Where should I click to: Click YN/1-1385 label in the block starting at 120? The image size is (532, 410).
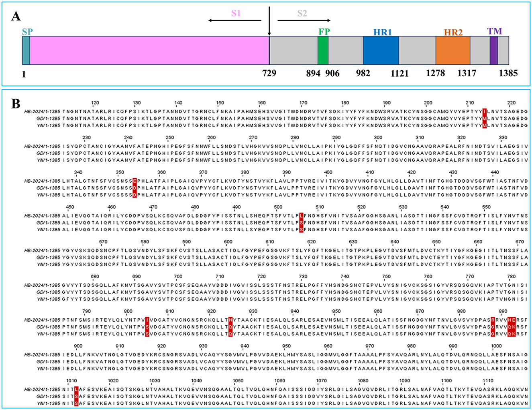pyautogui.click(x=48, y=125)
